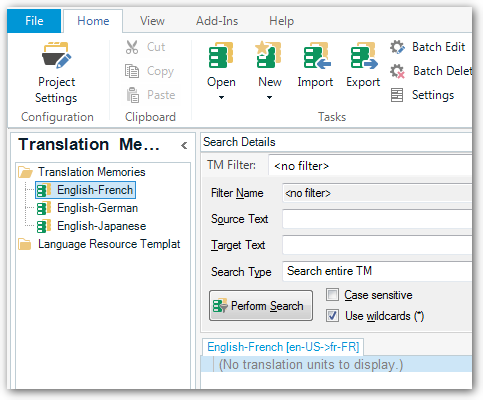Select Batch Edit in Tasks group
Viewport: 483px width, 400px height.
(428, 47)
